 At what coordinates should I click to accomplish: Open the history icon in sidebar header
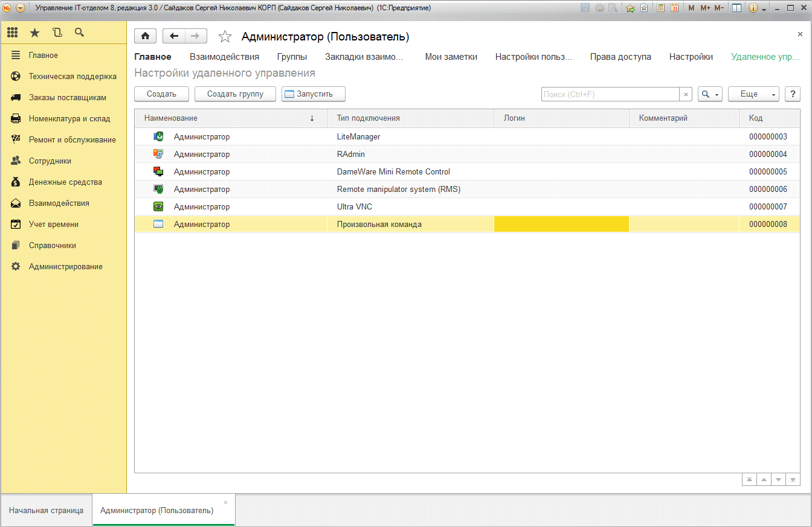pos(57,33)
